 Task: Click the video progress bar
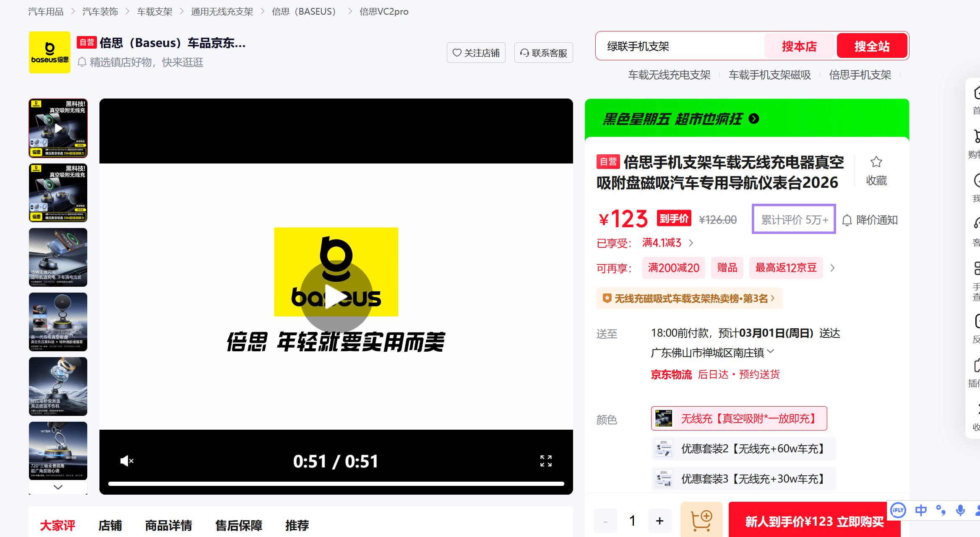pos(336,484)
